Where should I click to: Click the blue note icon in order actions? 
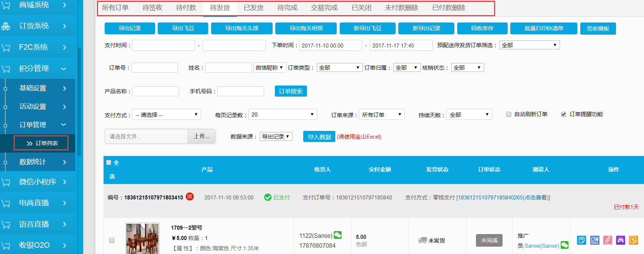coord(581,240)
